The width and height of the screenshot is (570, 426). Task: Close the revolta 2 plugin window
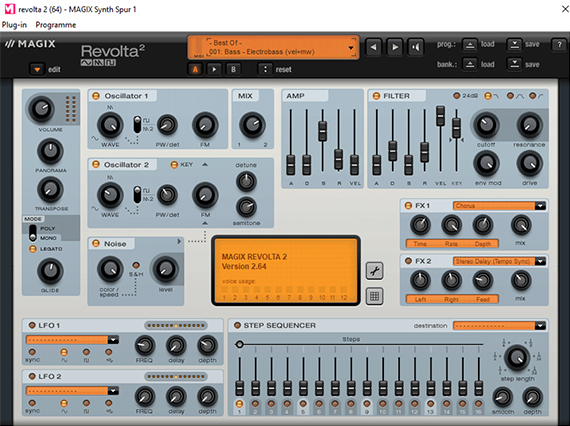[x=565, y=9]
